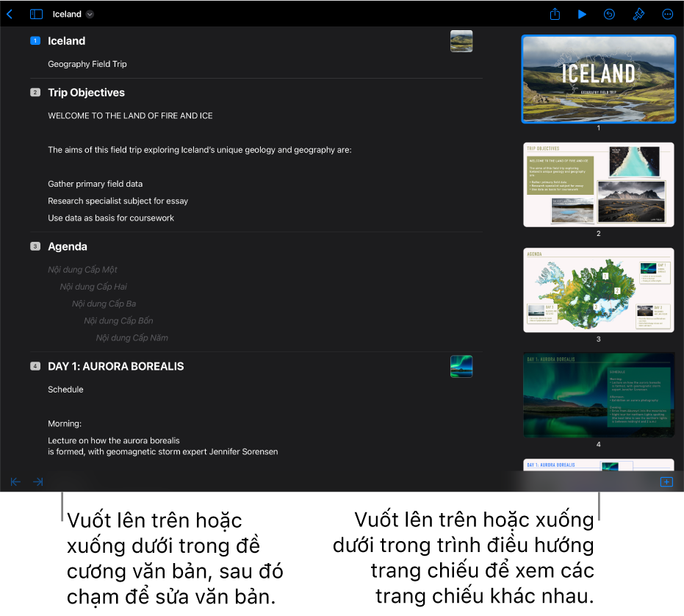Edit WELCOME TO THE LAND OF FIRE AND ICE
The width and height of the screenshot is (684, 616).
click(131, 115)
